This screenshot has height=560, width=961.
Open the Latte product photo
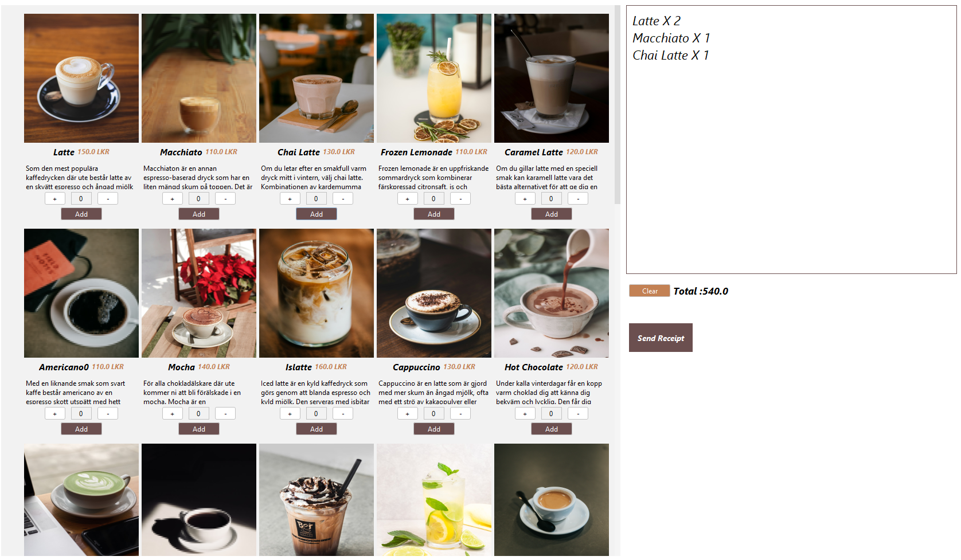pos(81,78)
